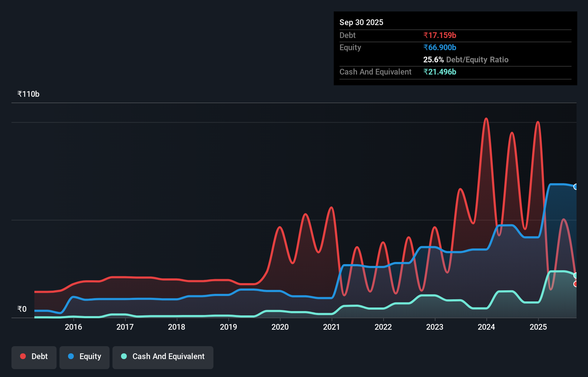Image resolution: width=588 pixels, height=377 pixels.
Task: Click the ₹110b y-axis label
Action: pyautogui.click(x=28, y=94)
